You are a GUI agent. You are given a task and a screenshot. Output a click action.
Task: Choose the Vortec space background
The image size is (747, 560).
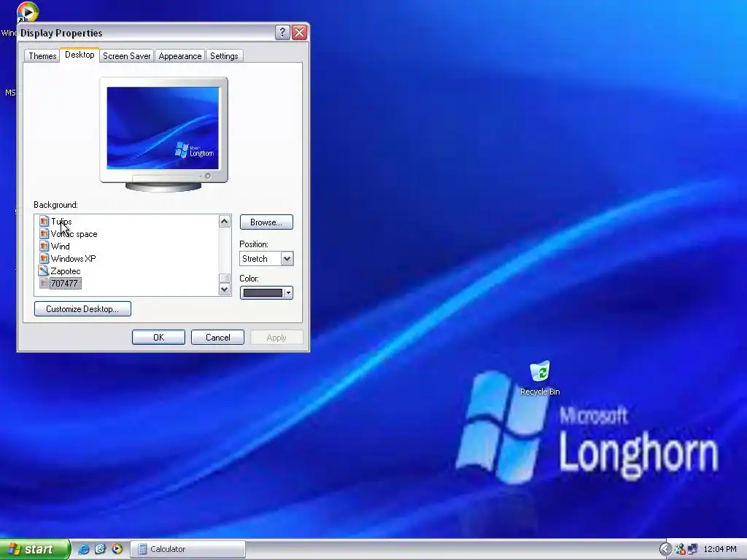coord(74,234)
